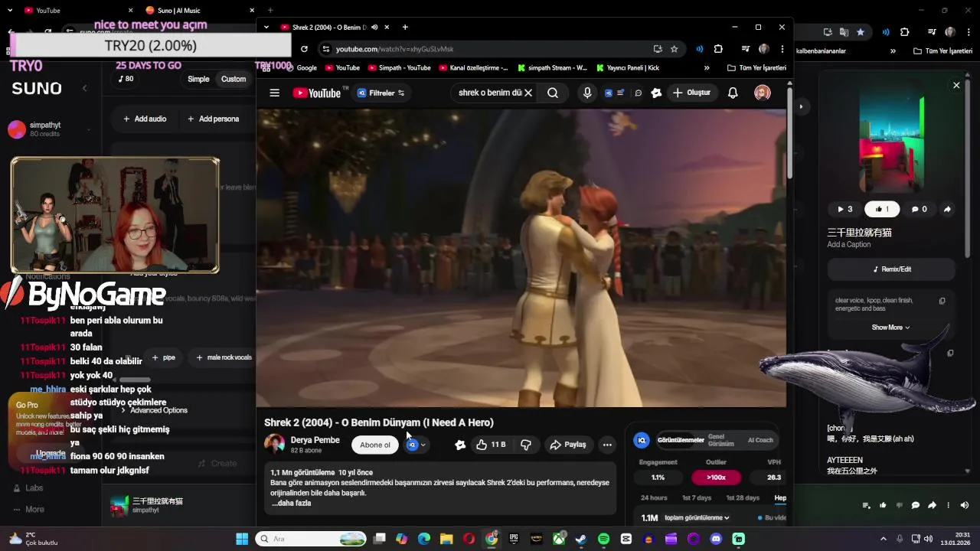Like the song with thumbs-up count 1

[x=882, y=209]
